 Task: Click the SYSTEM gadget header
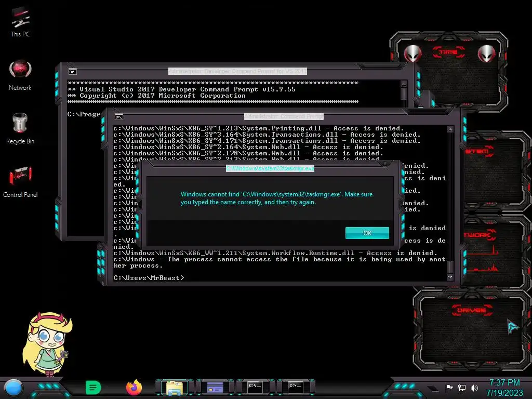[479, 151]
